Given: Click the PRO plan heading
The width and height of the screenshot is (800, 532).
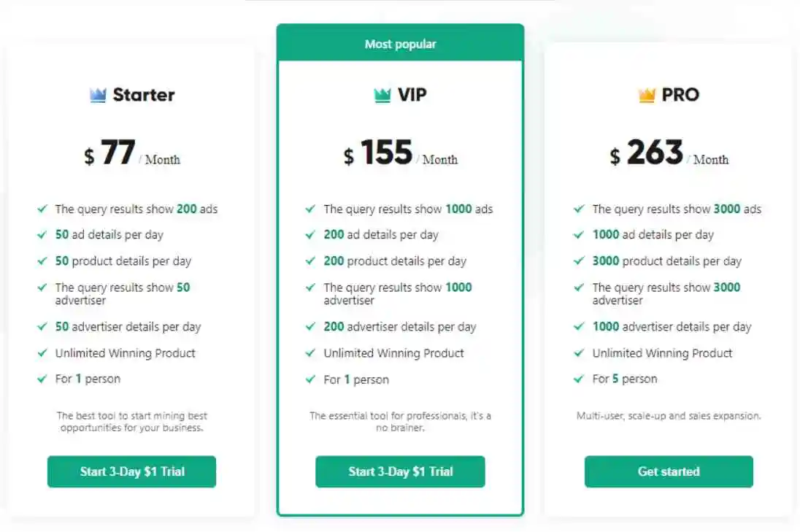Looking at the screenshot, I should coord(680,95).
